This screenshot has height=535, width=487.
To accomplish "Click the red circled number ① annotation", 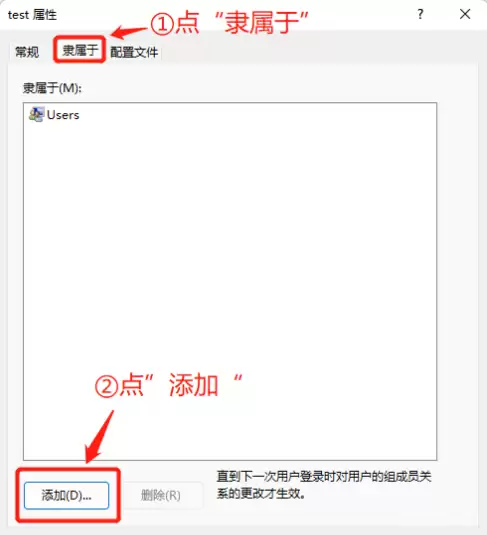I will (x=162, y=24).
